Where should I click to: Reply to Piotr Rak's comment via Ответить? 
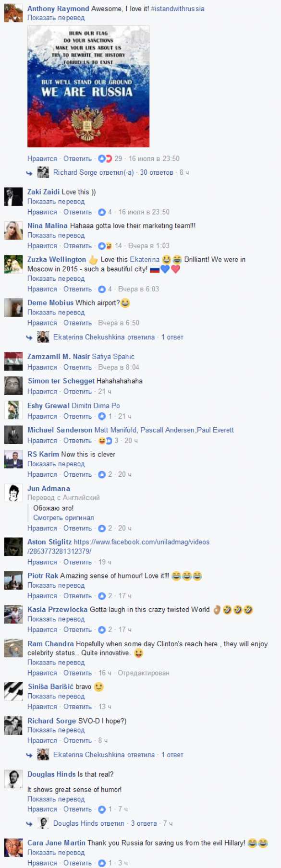pyautogui.click(x=77, y=596)
